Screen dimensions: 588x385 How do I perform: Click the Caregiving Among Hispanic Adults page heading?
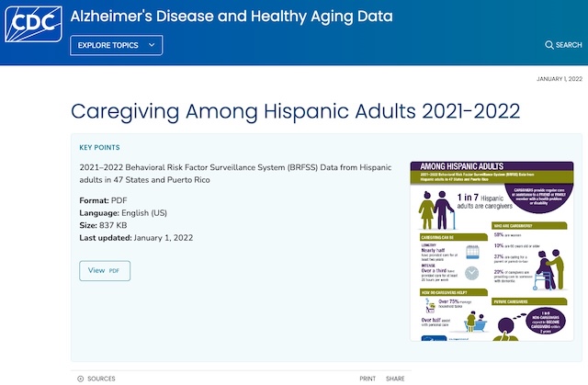point(295,112)
